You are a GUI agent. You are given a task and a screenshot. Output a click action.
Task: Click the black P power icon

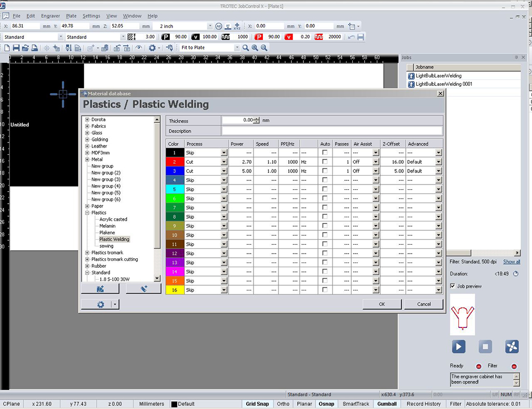tap(165, 37)
